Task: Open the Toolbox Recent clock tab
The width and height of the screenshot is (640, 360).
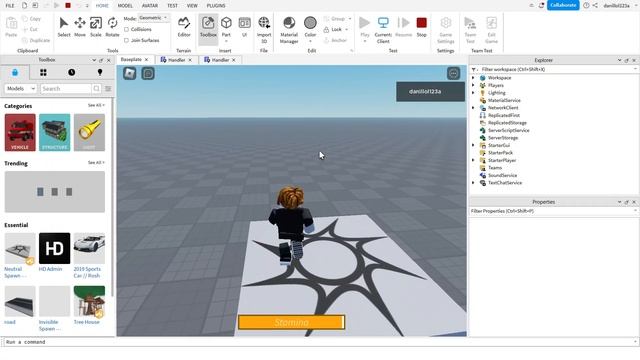Action: tap(71, 72)
